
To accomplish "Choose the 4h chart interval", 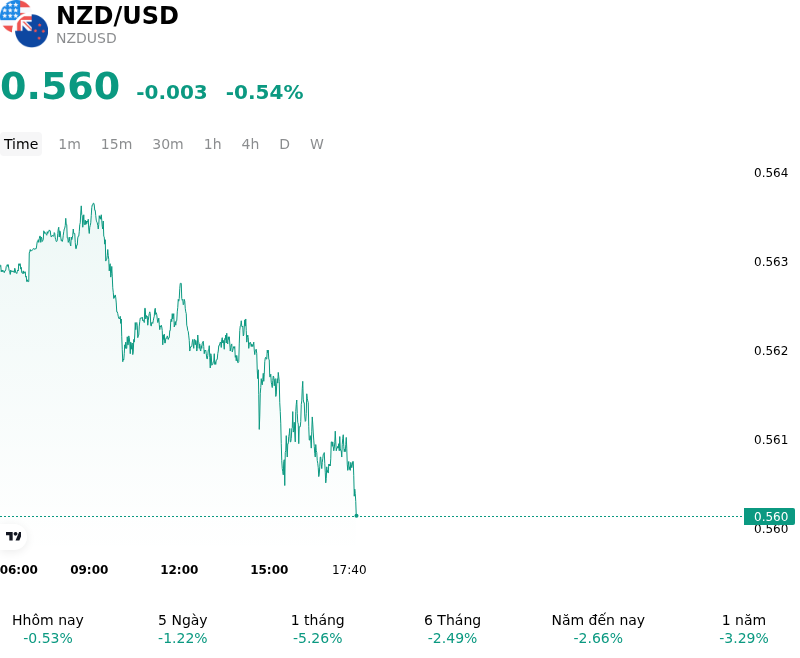I will pos(250,144).
